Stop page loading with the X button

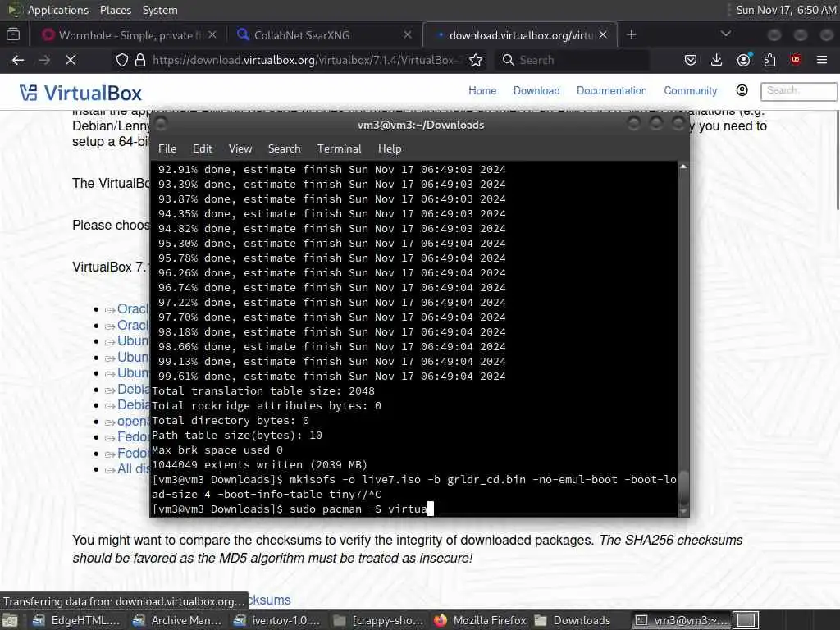71,60
